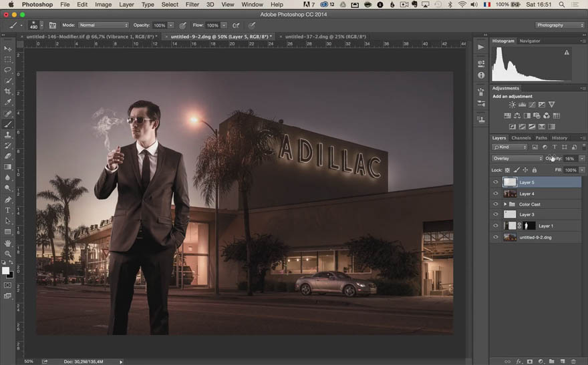Select the Healing Brush tool

point(7,113)
